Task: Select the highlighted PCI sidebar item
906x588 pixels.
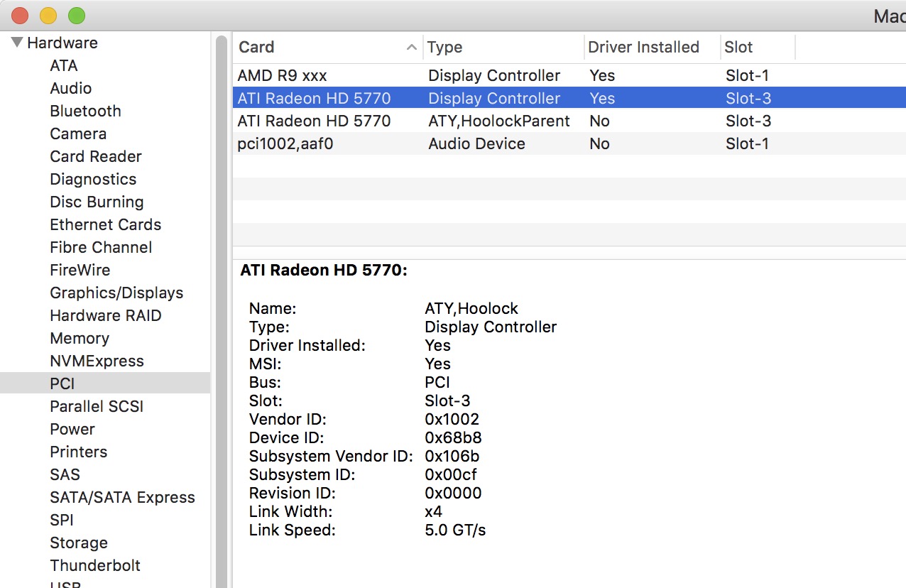Action: pyautogui.click(x=105, y=383)
